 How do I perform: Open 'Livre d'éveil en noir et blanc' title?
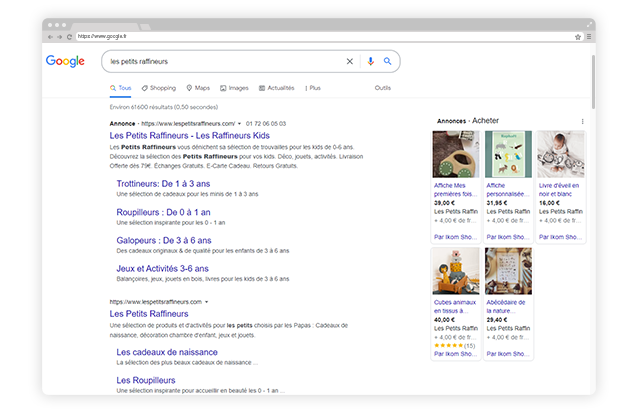(x=559, y=190)
